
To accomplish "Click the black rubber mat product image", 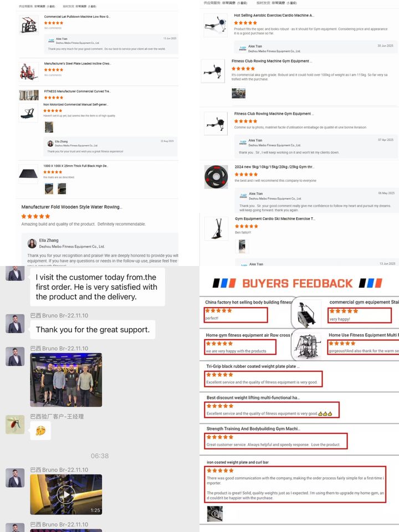I will point(28,173).
